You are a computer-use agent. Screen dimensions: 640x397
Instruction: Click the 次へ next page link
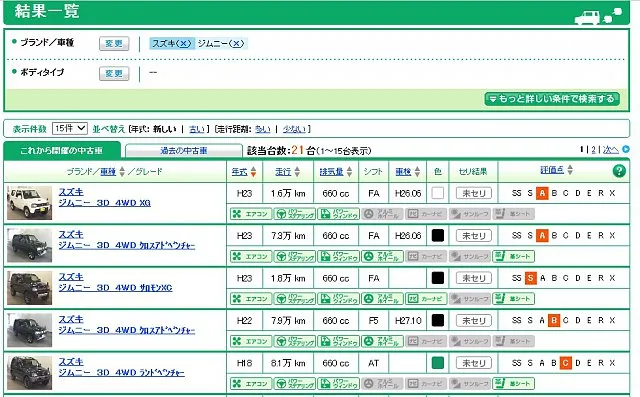(611, 150)
